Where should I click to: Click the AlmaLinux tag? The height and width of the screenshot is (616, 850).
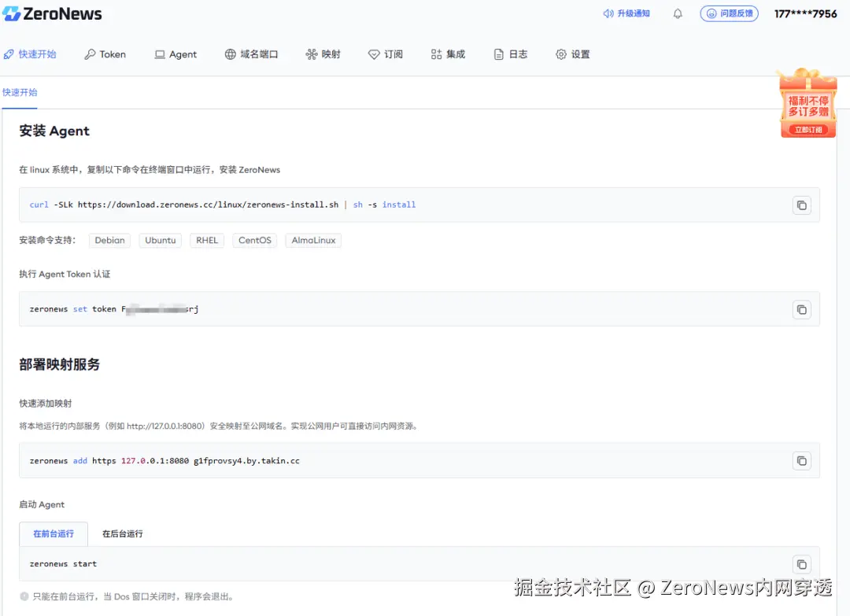[313, 241]
